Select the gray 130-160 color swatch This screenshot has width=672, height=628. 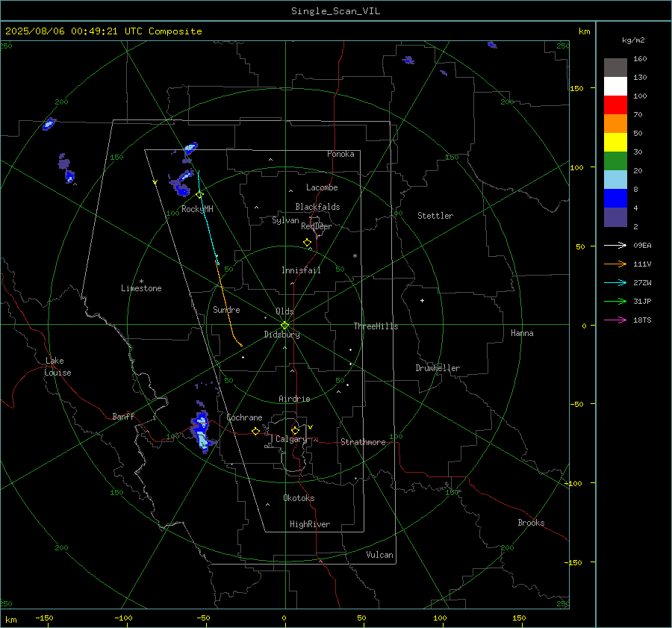(x=615, y=68)
